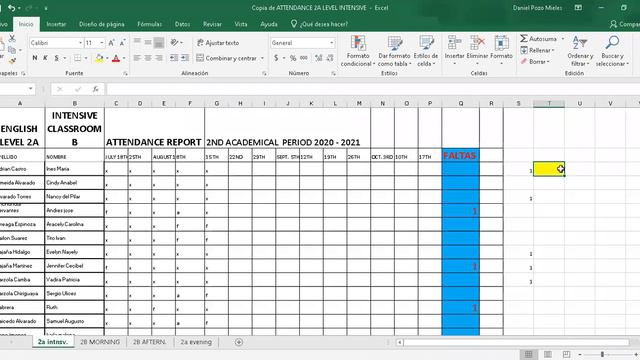Apply accounting currency format ($)
640x360 pixels.
(x=276, y=58)
